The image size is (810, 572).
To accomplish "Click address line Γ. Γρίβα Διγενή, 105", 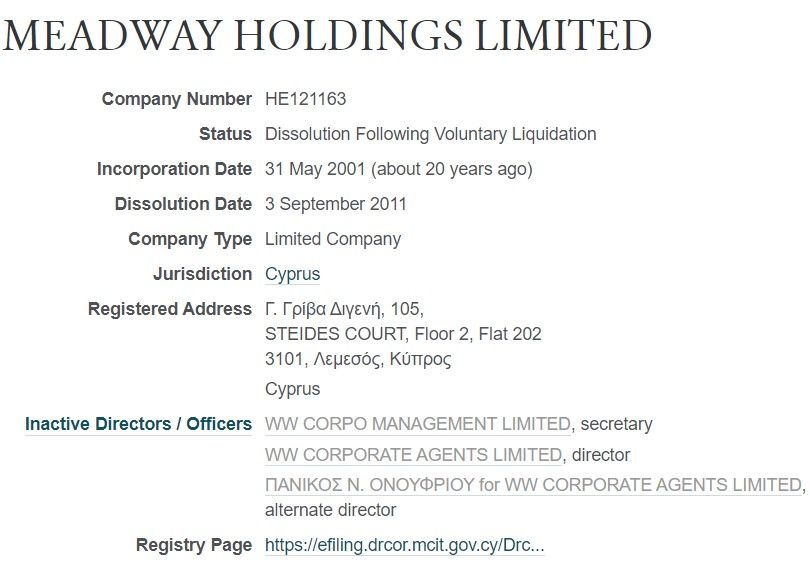I will coord(345,309).
